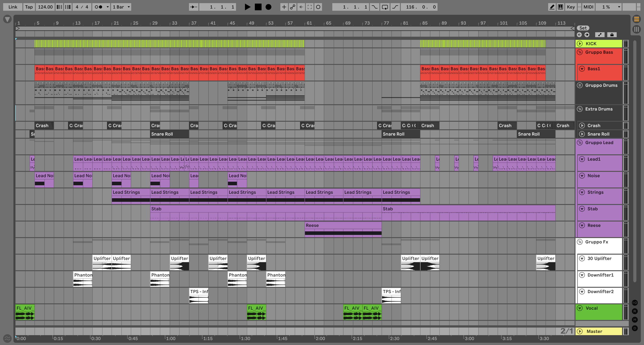Collapse the Gruppo Lead group track
644x345 pixels.
pos(580,143)
